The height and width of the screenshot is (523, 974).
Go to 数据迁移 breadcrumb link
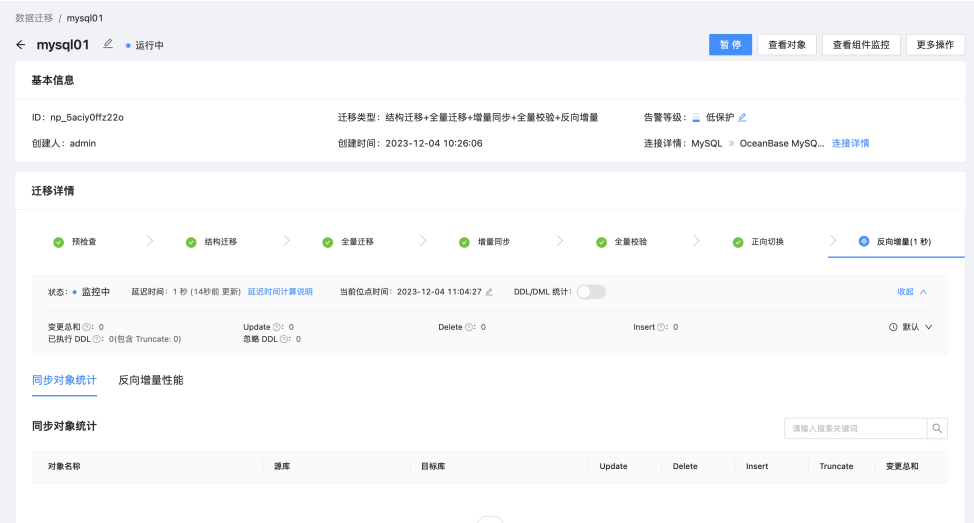click(x=34, y=18)
